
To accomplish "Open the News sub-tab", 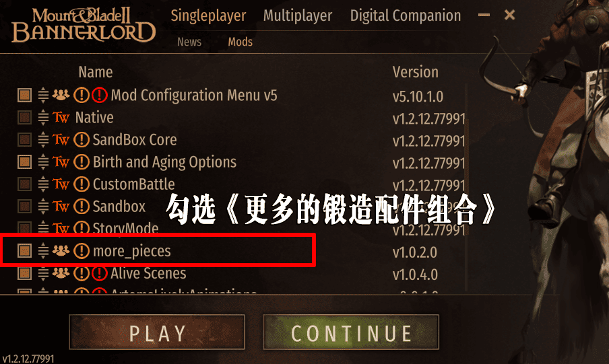I will click(x=189, y=42).
